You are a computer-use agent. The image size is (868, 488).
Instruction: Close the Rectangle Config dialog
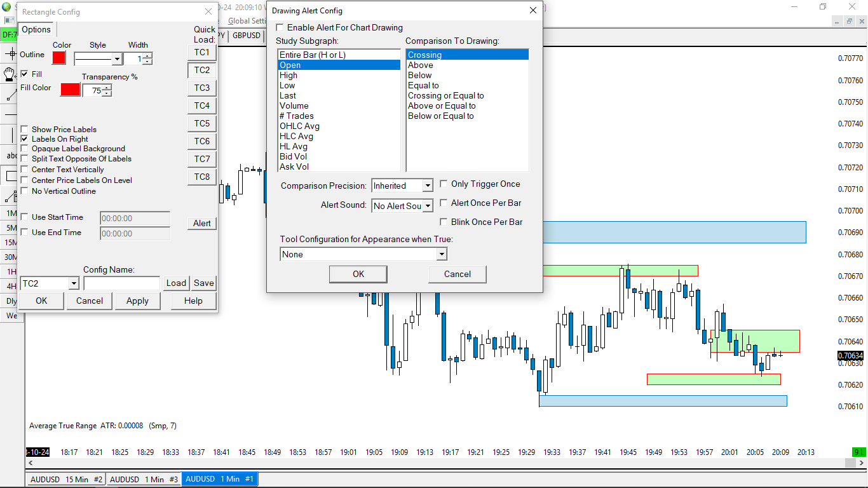click(x=208, y=11)
